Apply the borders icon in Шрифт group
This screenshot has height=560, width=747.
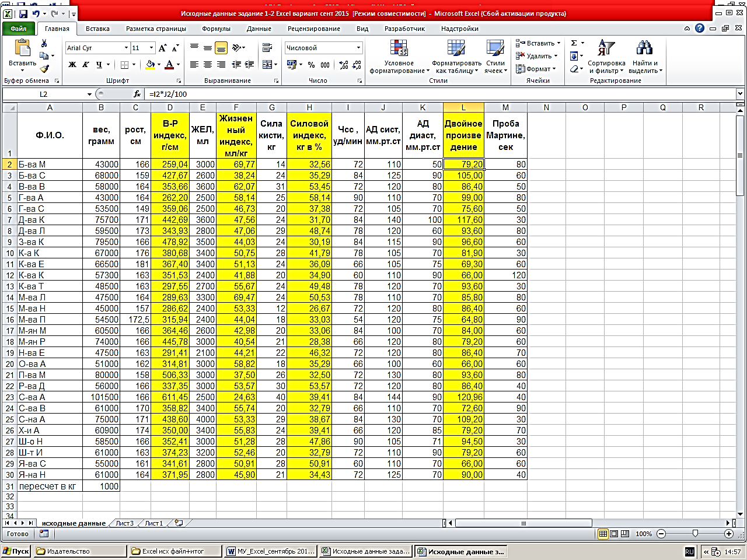(124, 65)
